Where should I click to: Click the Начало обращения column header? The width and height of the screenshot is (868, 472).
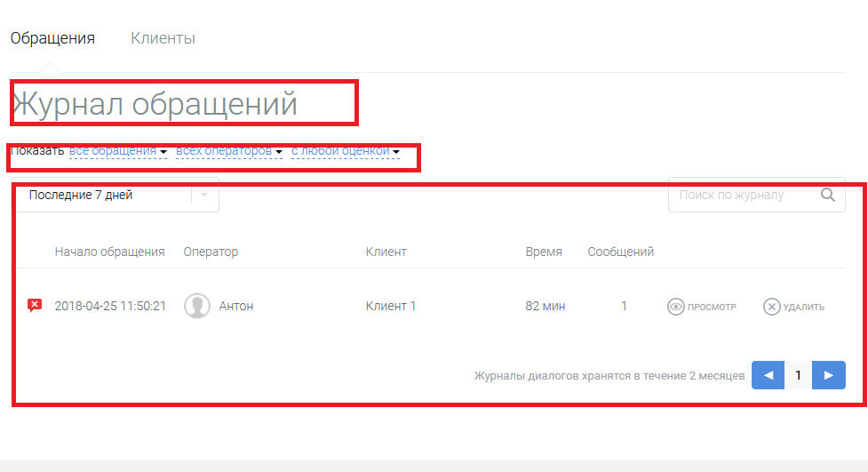coord(109,252)
